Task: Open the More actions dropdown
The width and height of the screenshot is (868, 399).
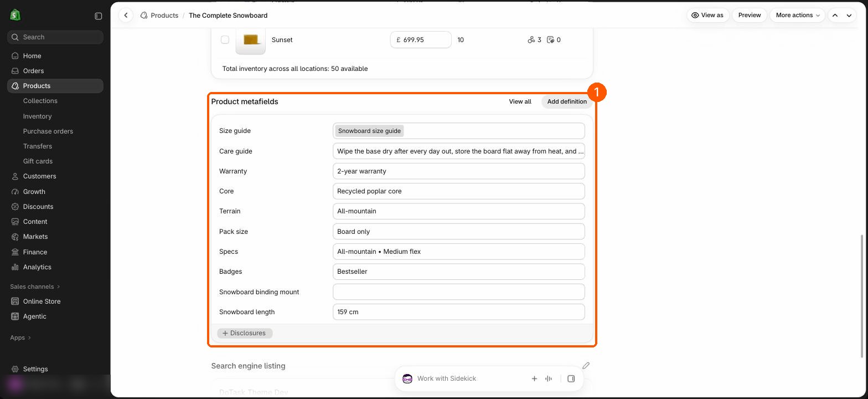Action: 798,16
